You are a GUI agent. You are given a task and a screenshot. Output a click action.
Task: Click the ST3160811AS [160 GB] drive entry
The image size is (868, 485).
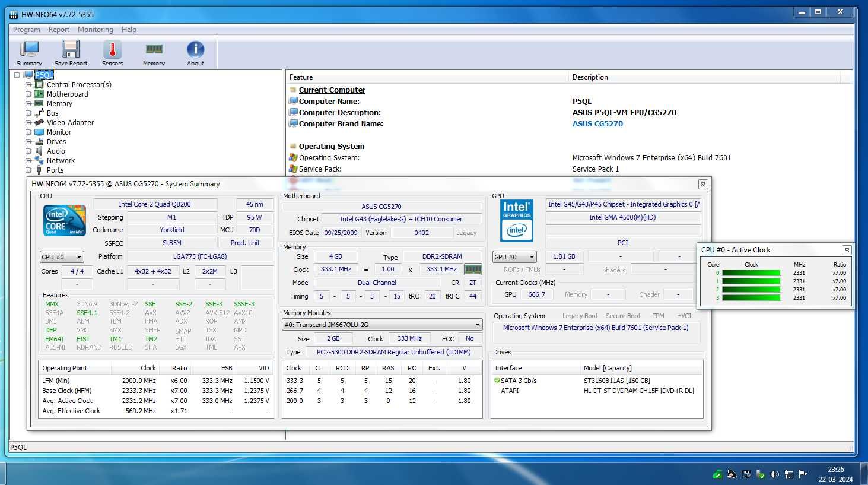click(617, 381)
